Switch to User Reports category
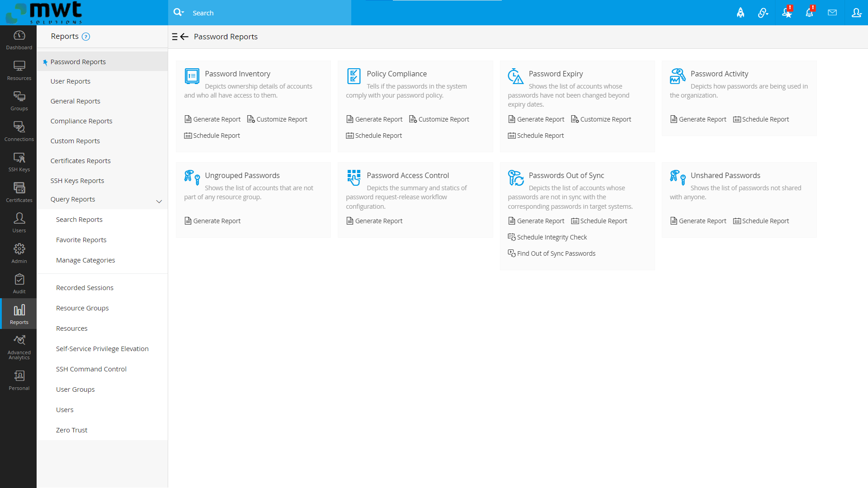868x488 pixels. 71,81
